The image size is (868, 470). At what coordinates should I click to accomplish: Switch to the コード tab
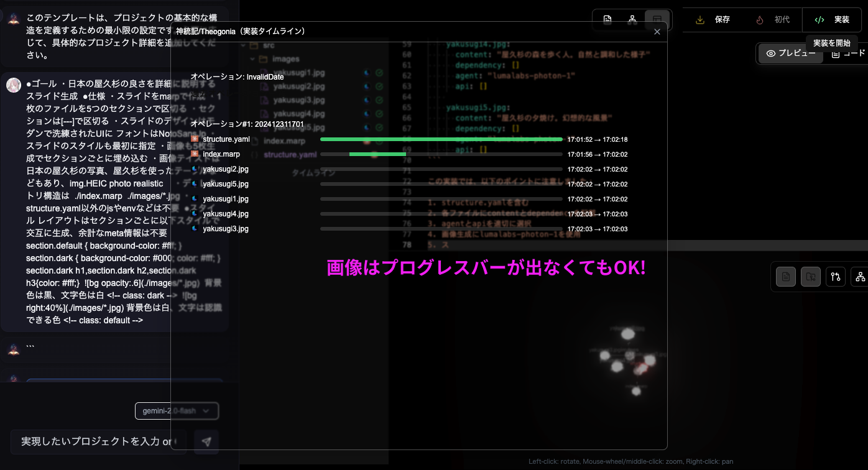click(849, 53)
